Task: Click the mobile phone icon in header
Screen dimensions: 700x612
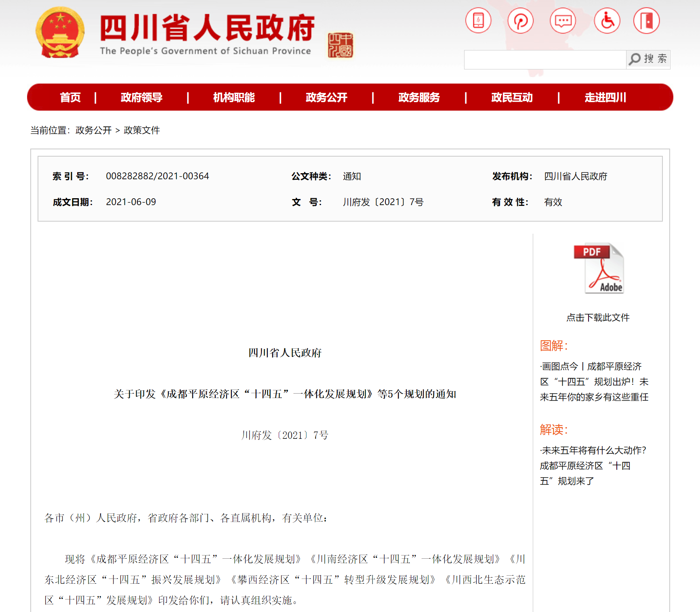Action: (x=478, y=21)
